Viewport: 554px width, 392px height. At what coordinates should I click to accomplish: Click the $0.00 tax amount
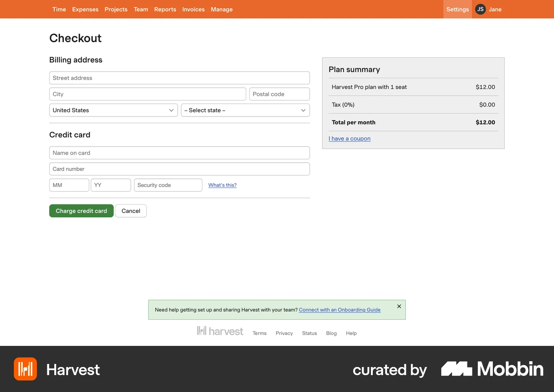click(487, 105)
